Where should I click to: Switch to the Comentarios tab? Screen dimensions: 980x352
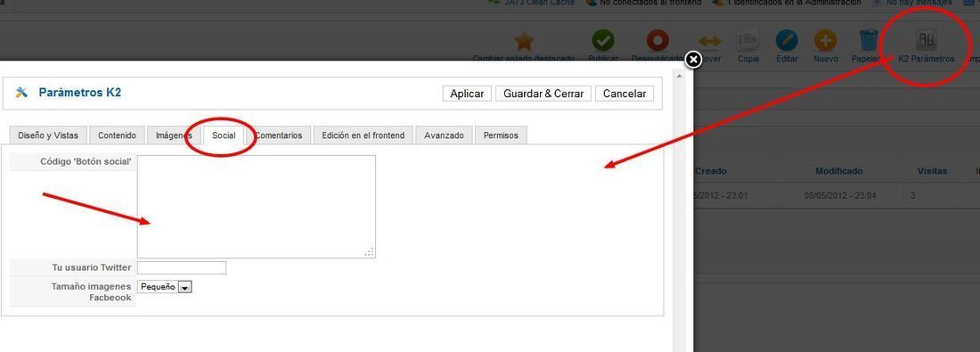(x=279, y=135)
